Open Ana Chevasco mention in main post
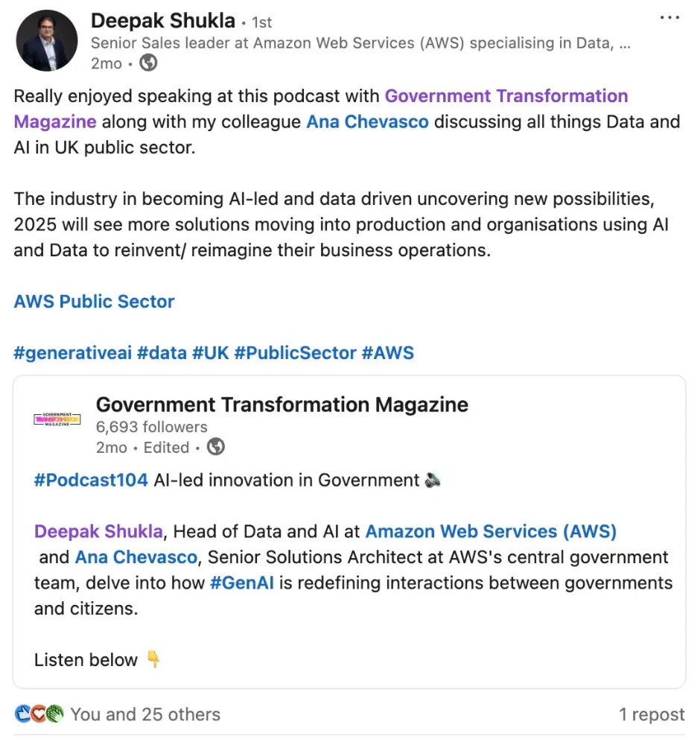The height and width of the screenshot is (745, 700). point(367,121)
